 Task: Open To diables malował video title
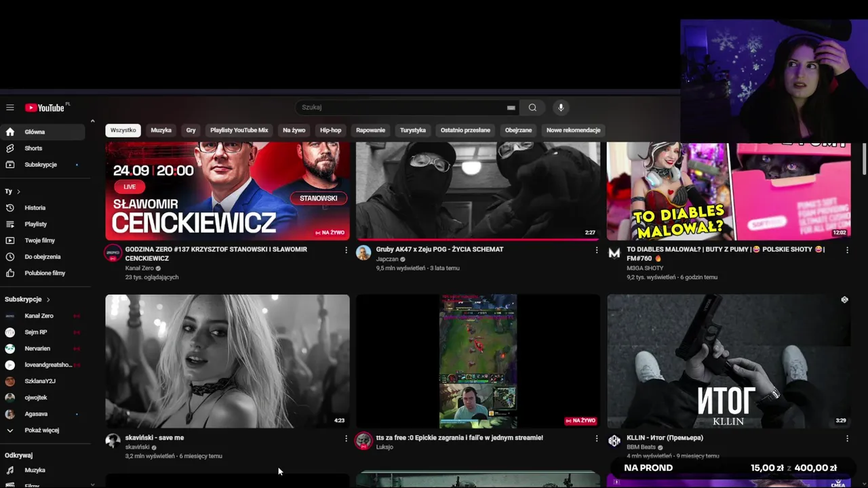click(726, 253)
